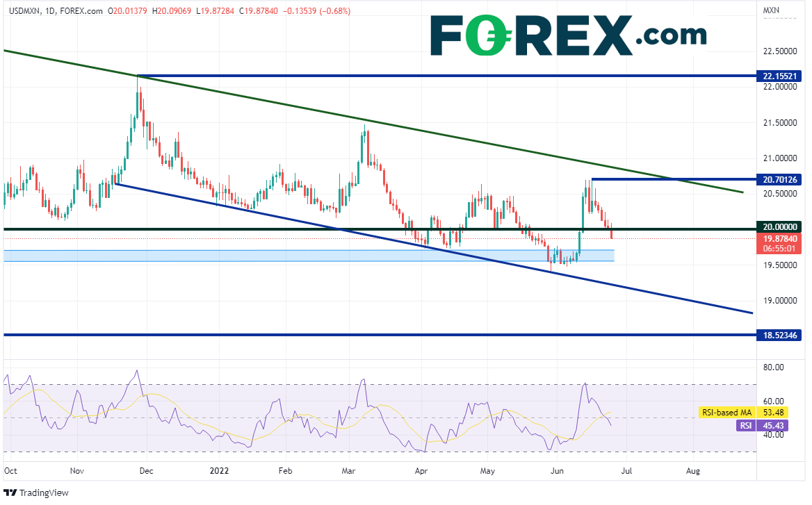
Task: Click the Dec date axis label
Action: (x=147, y=471)
